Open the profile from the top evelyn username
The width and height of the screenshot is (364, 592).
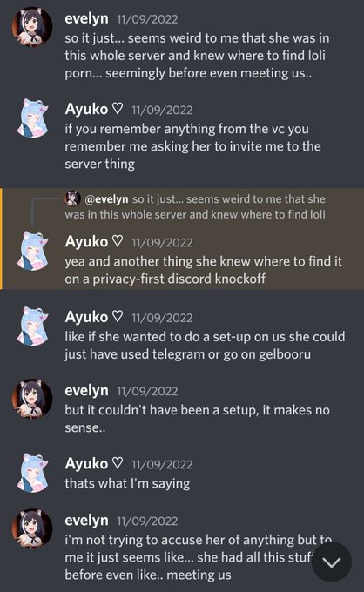86,18
